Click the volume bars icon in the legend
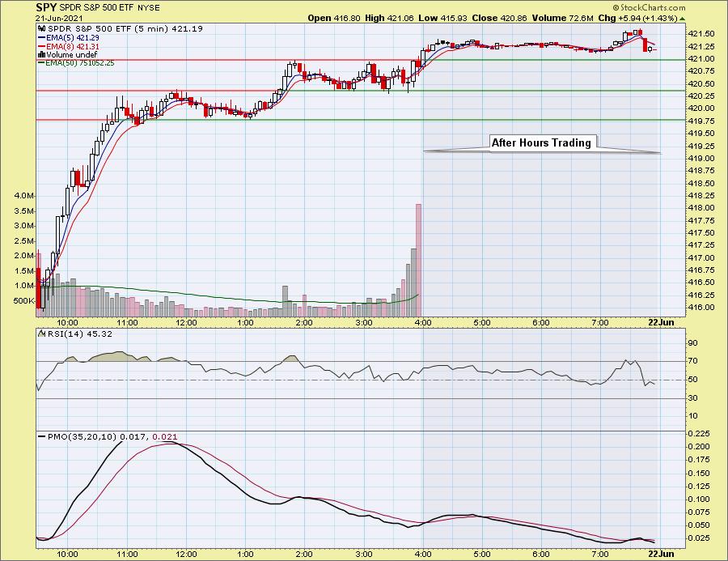The height and width of the screenshot is (561, 728). click(x=41, y=55)
